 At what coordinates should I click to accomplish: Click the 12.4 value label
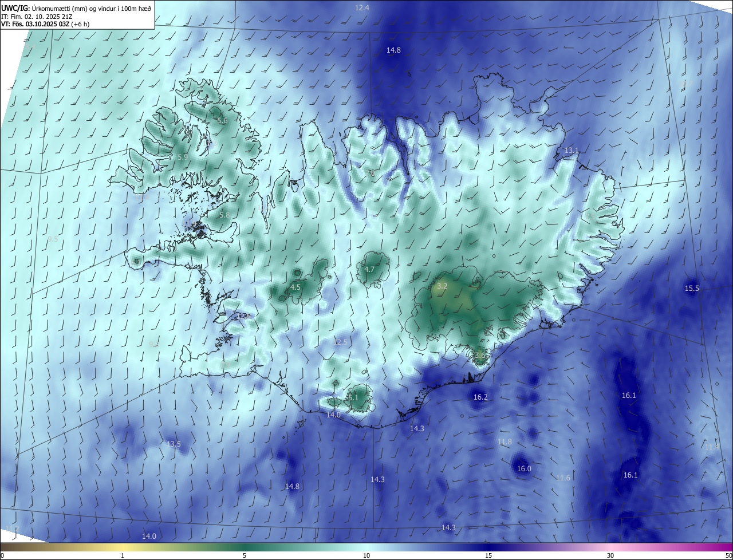pos(362,8)
